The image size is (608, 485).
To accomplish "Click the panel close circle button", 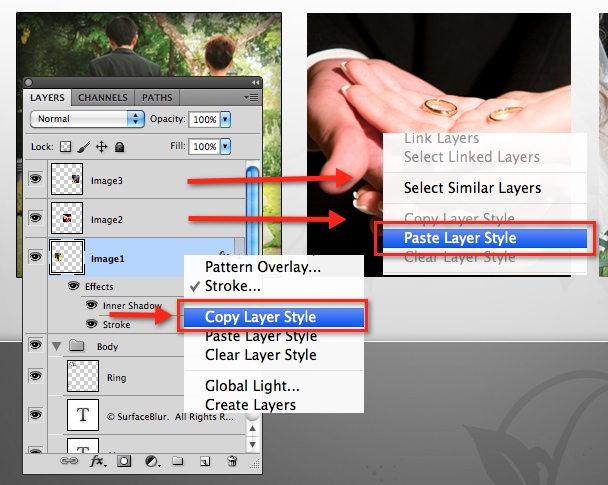I will [28, 82].
